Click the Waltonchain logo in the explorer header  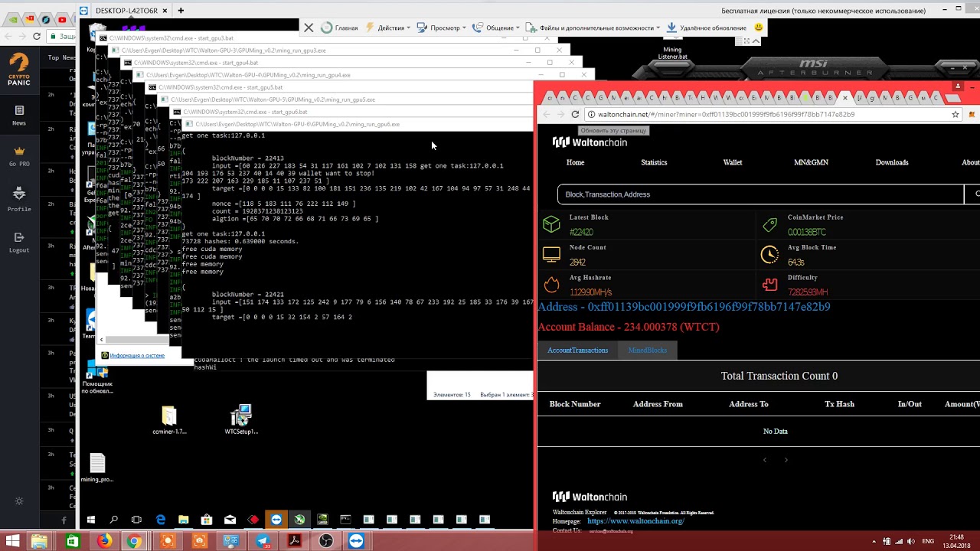point(590,142)
